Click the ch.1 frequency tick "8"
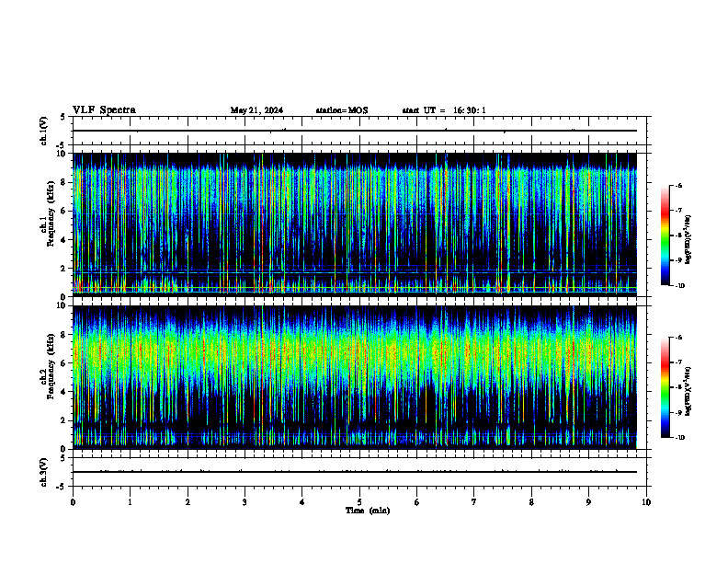This screenshot has width=728, height=563. [x=64, y=182]
